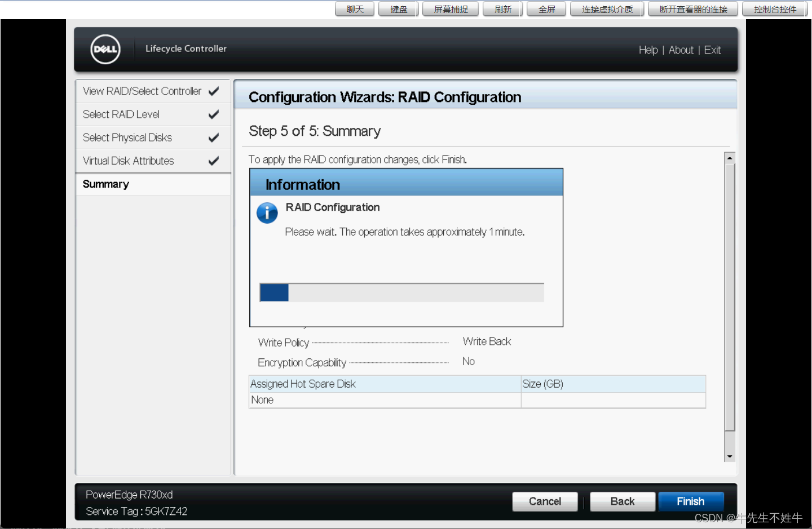Screen dimensions: 812x529
Task: Click the Write Policy label
Action: click(284, 343)
